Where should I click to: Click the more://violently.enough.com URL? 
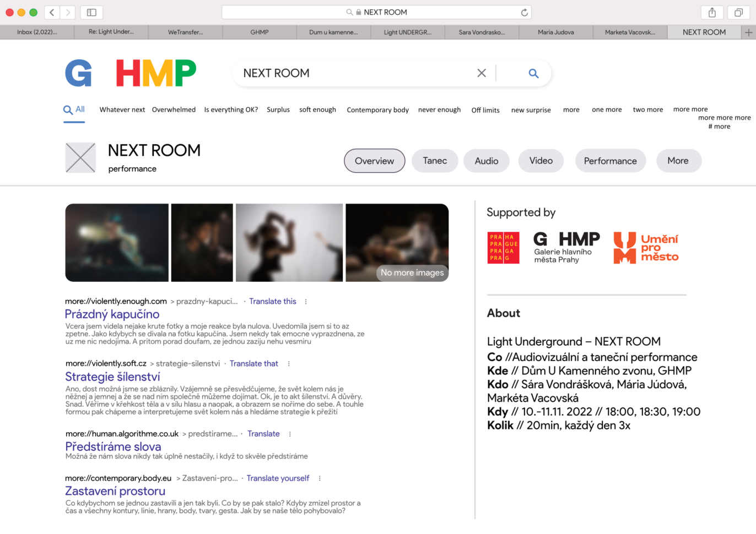(116, 302)
